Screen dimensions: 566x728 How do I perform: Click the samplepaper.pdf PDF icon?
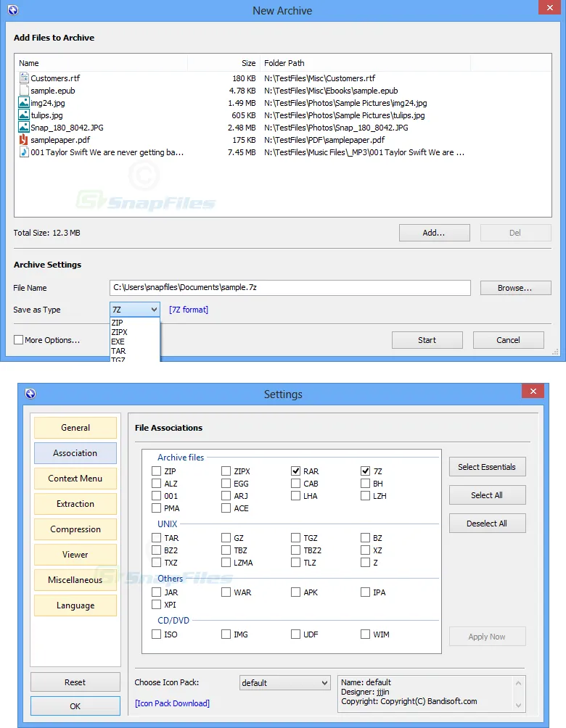(x=24, y=140)
